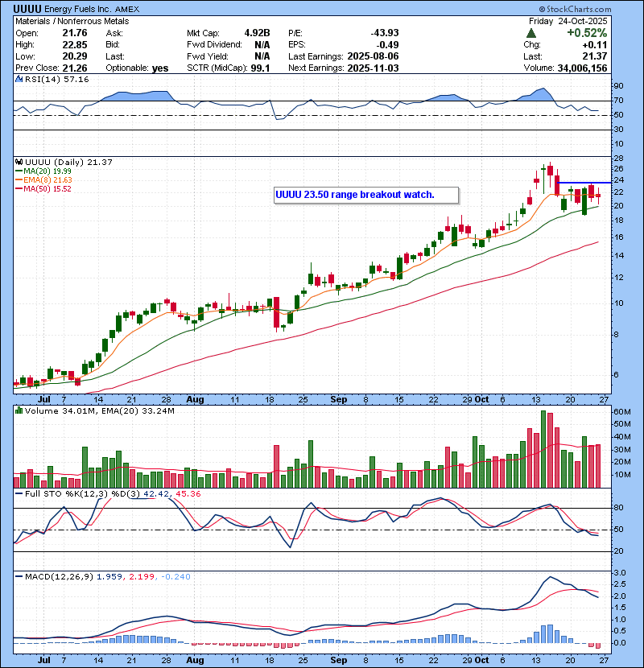644x668 pixels.
Task: Select the High value 22.85
Action: click(75, 45)
